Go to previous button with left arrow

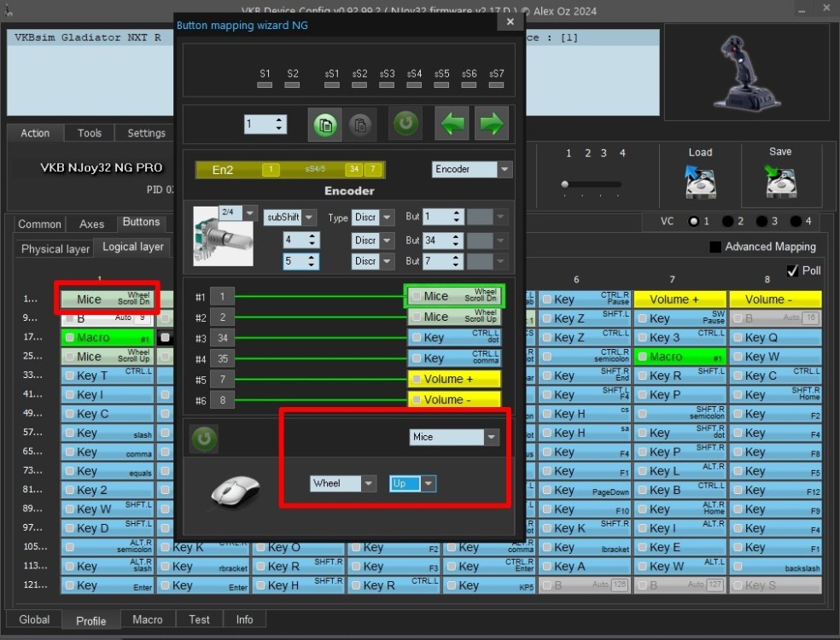453,124
